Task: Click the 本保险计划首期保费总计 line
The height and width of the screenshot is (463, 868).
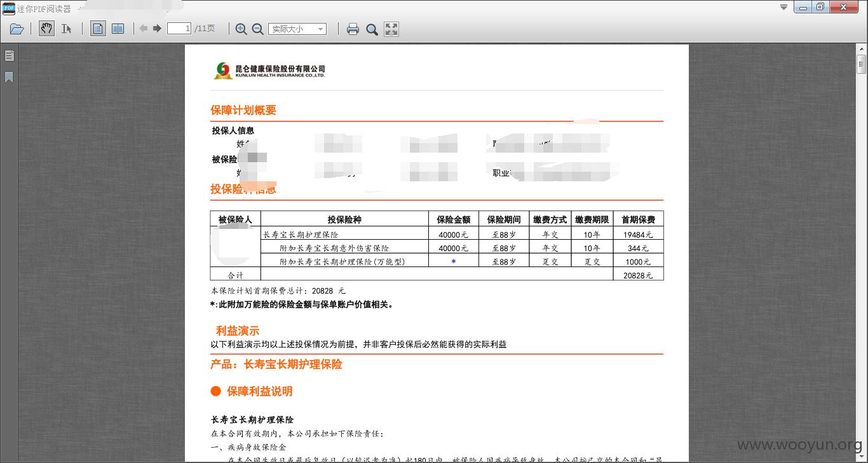Action: click(278, 291)
